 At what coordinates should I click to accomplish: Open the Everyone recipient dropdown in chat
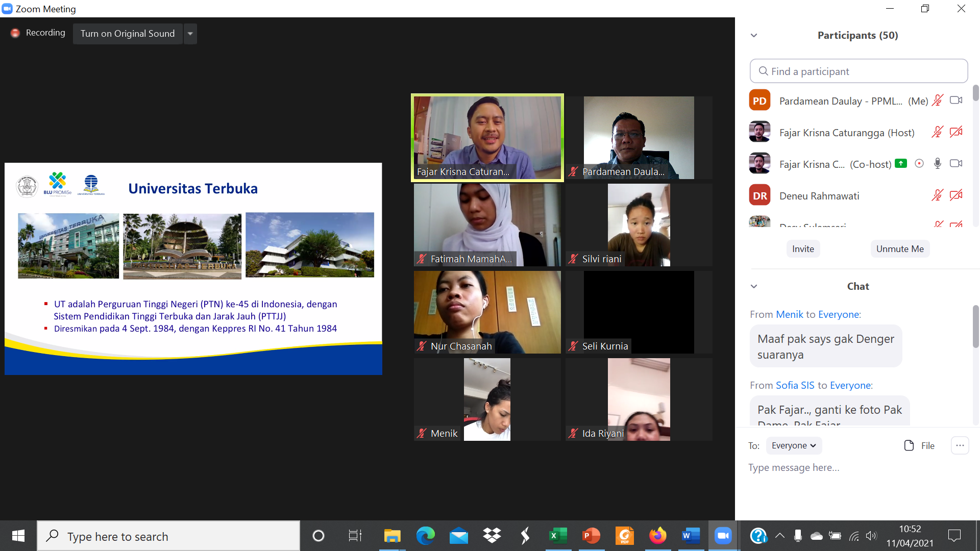coord(794,445)
